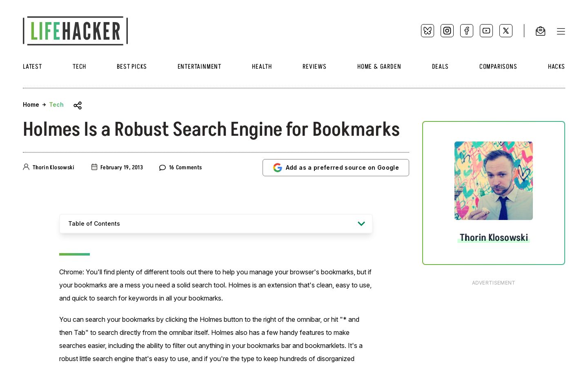Open the hamburger menu

click(x=561, y=31)
